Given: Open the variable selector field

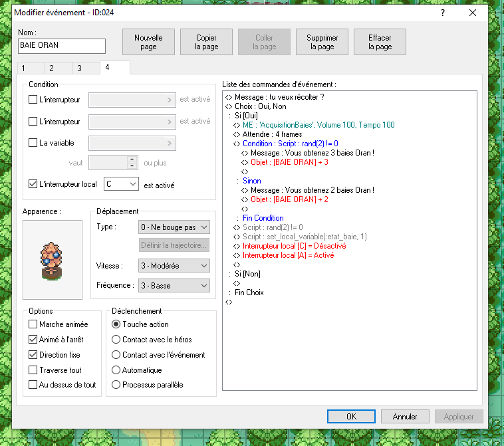Looking at the screenshot, I should point(132,144).
